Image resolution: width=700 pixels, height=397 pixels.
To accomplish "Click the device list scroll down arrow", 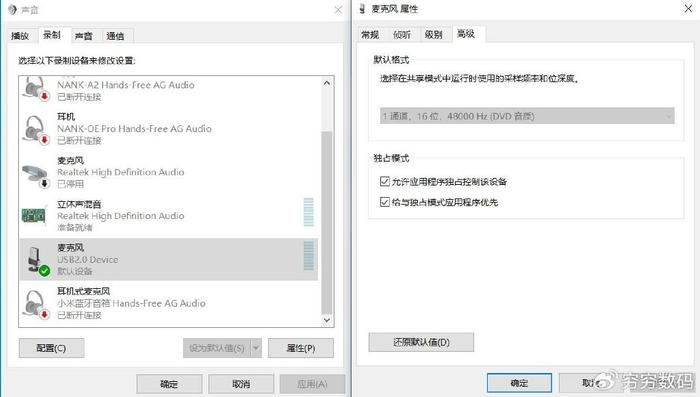I will (327, 320).
